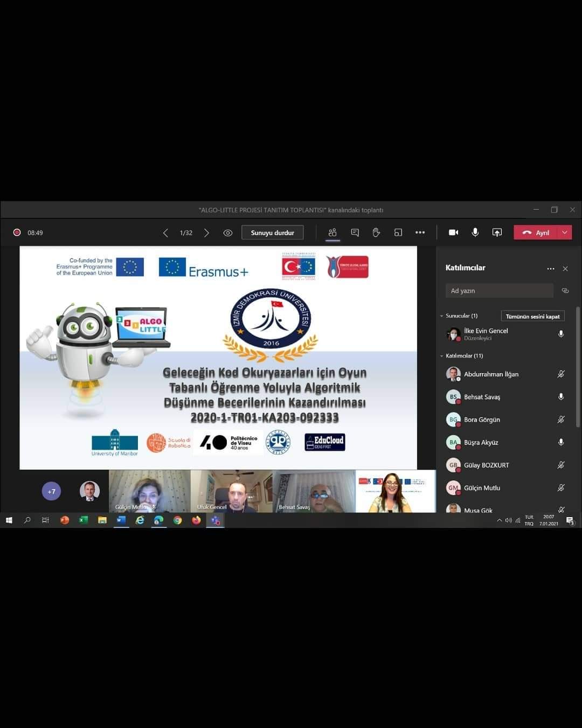Open more actions ellipsis in meeting toolbar
Screen dimensions: 582x728
[x=420, y=232]
